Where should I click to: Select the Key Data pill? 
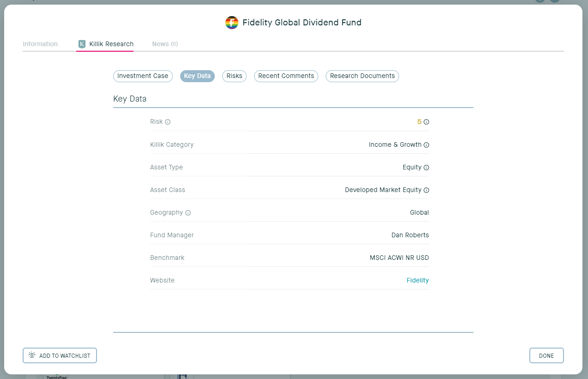coord(197,76)
